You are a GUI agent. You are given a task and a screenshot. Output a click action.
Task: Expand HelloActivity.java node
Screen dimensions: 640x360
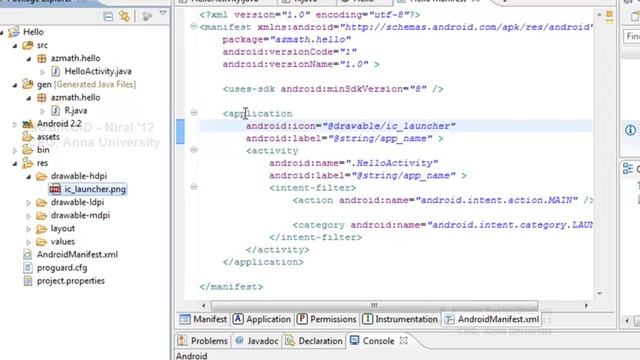click(x=42, y=72)
